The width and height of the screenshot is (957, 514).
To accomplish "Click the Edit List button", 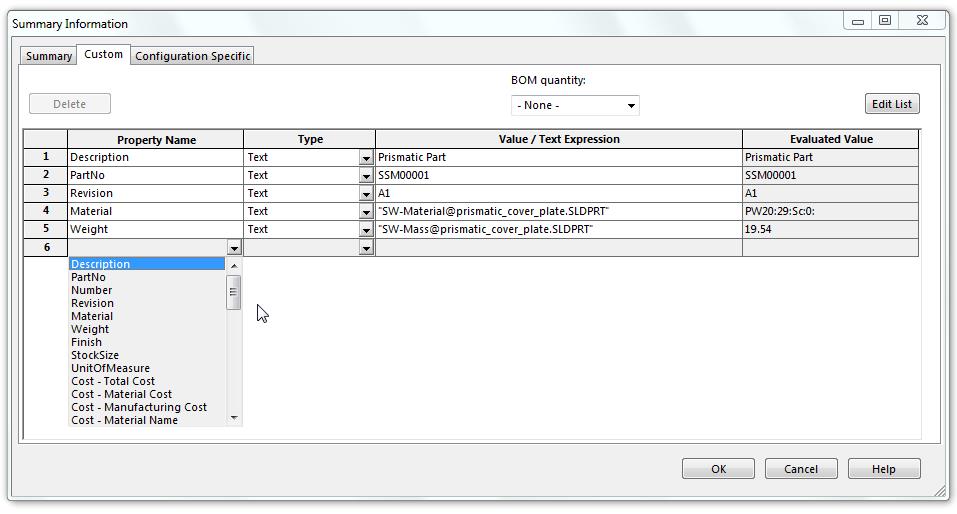I will [x=891, y=104].
